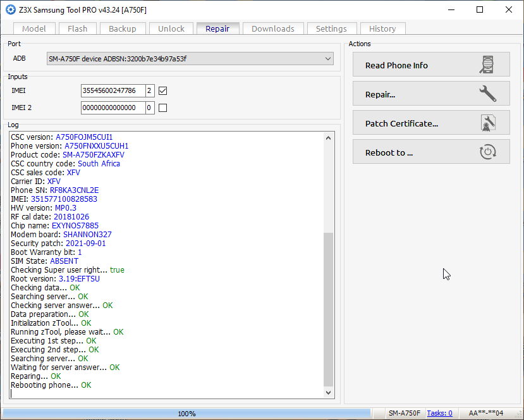Click status bar card ID AA**-**04

(486, 413)
